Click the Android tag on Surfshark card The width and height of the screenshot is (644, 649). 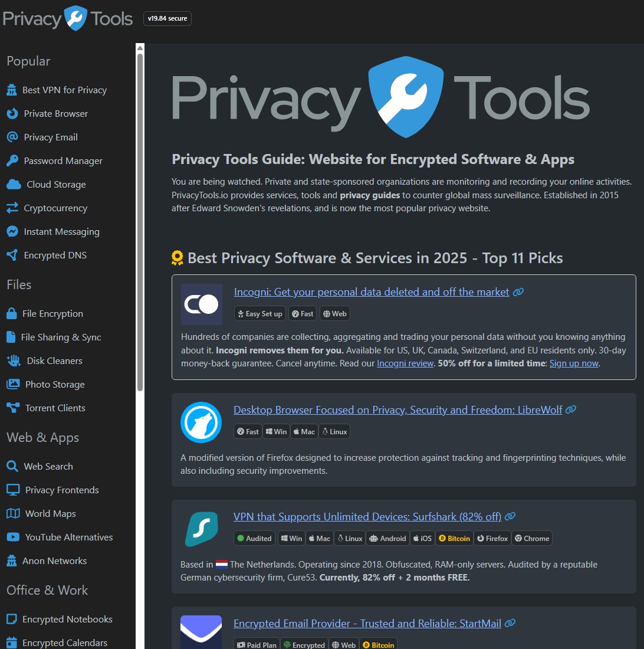[x=387, y=539]
